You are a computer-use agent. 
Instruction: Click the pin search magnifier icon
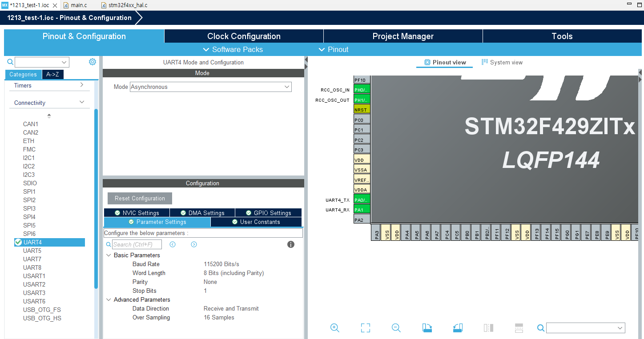click(x=541, y=328)
